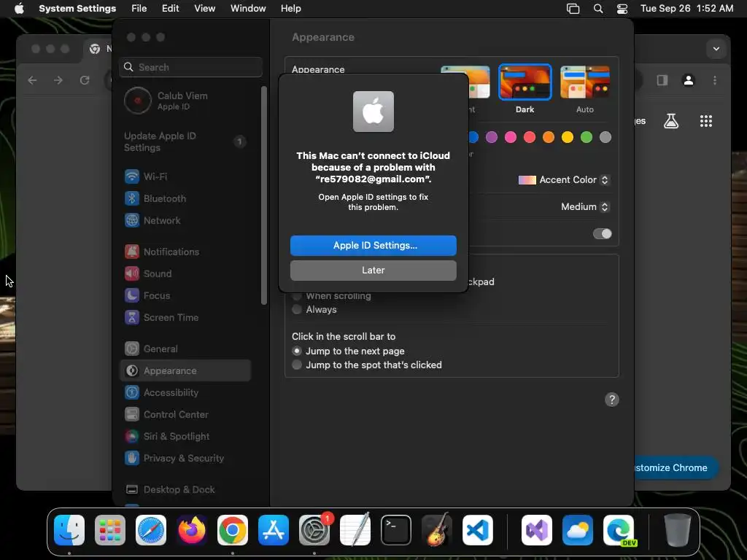Expand Chrome tab search chevron

point(716,49)
